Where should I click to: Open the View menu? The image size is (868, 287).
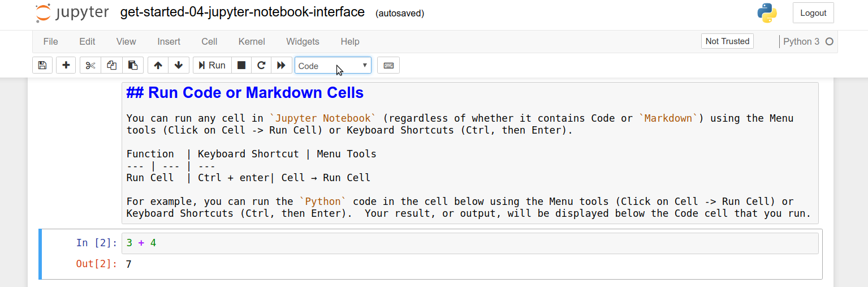point(126,41)
